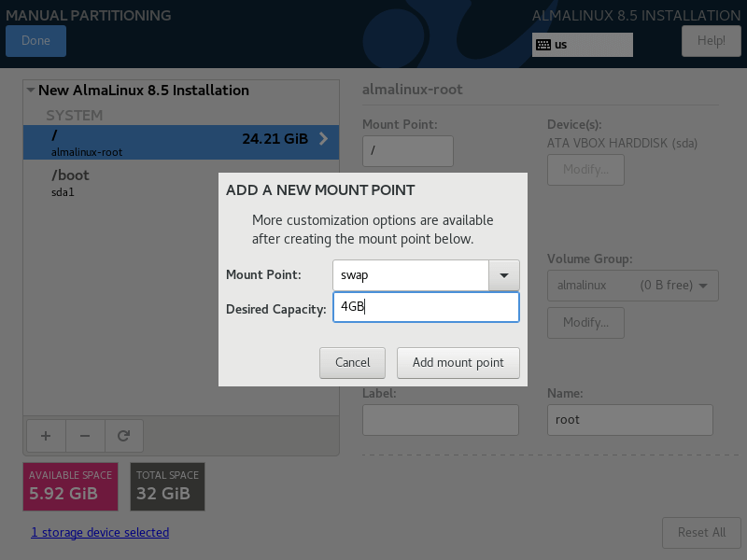Collapse the New AlmaLinux 8.5 Installation tree
This screenshot has height=560, width=747.
[x=32, y=91]
